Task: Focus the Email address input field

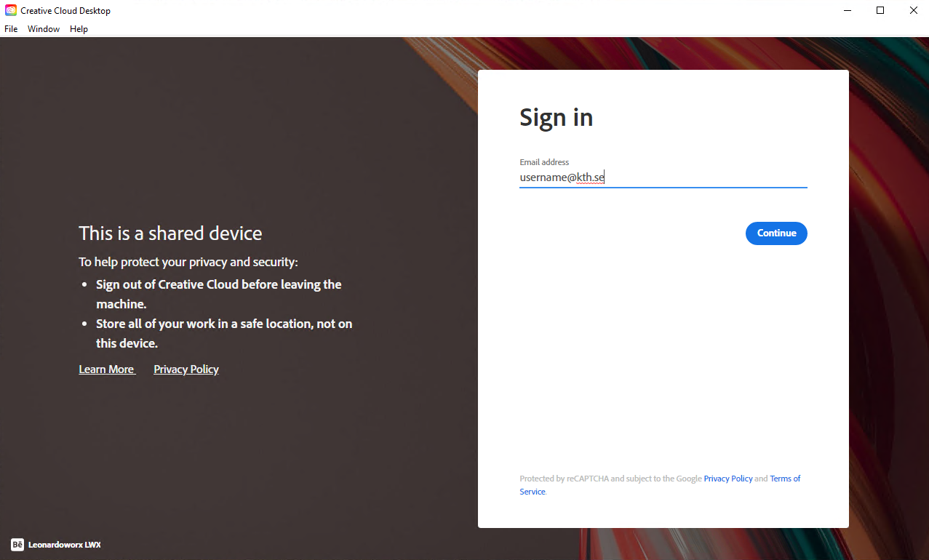Action: [663, 177]
